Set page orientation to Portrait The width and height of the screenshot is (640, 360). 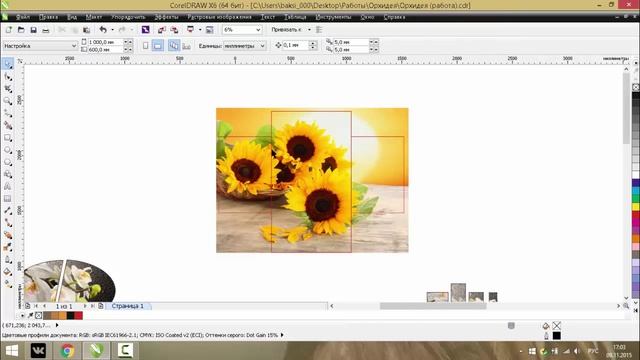tap(145, 46)
